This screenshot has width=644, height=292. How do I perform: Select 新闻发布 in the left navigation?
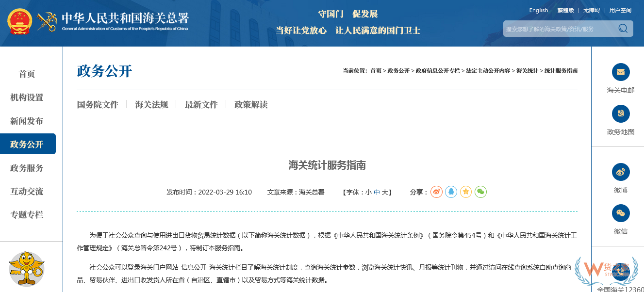(28, 121)
